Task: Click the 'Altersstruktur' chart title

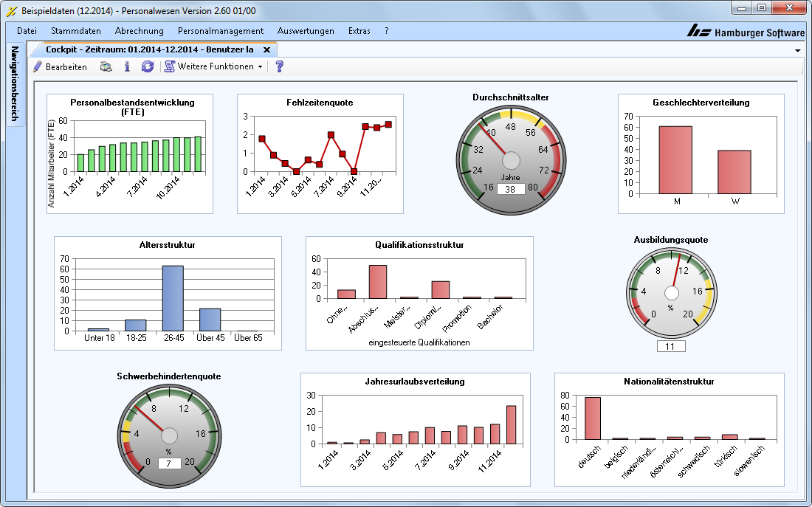Action: [168, 245]
